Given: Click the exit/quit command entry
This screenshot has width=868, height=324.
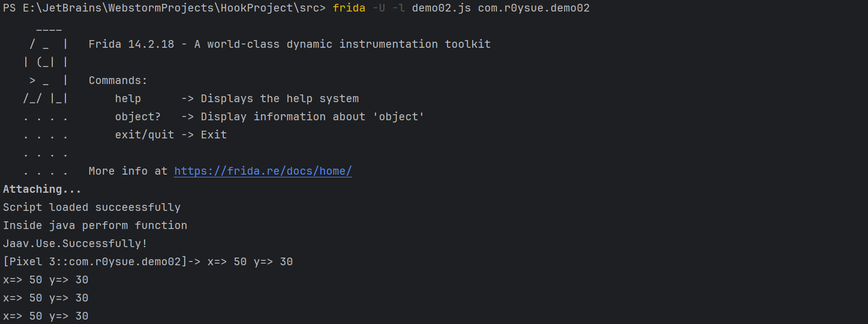Looking at the screenshot, I should point(144,135).
